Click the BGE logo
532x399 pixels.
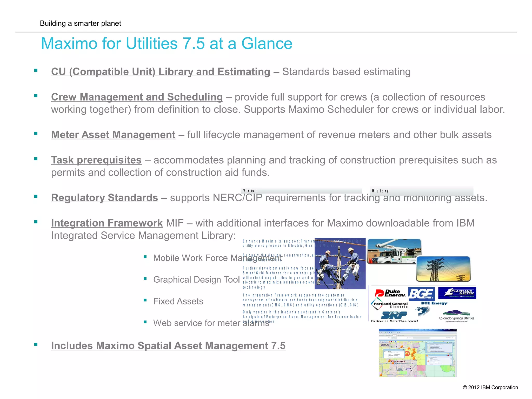tap(421, 294)
